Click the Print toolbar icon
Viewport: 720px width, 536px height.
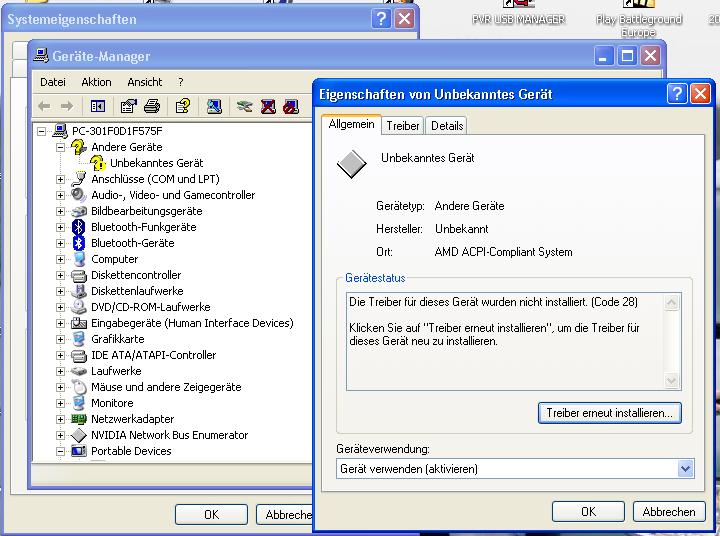pyautogui.click(x=152, y=106)
